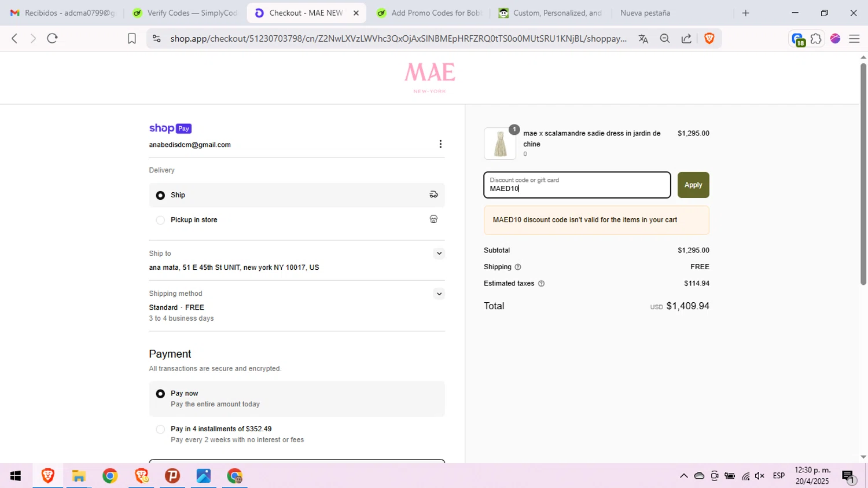Screen dimensions: 868x488
Task: Click the zoom magnifier icon in the address bar
Action: click(x=665, y=39)
